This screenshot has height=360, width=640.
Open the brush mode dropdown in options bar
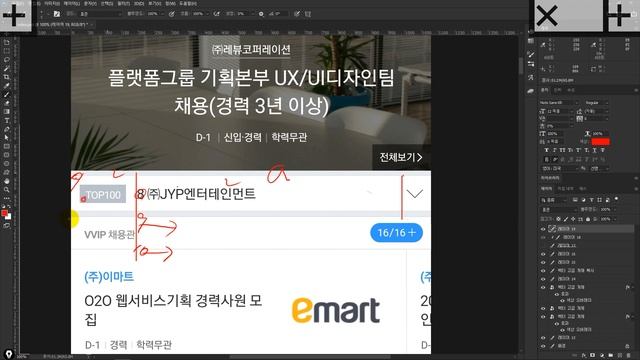tap(100, 14)
